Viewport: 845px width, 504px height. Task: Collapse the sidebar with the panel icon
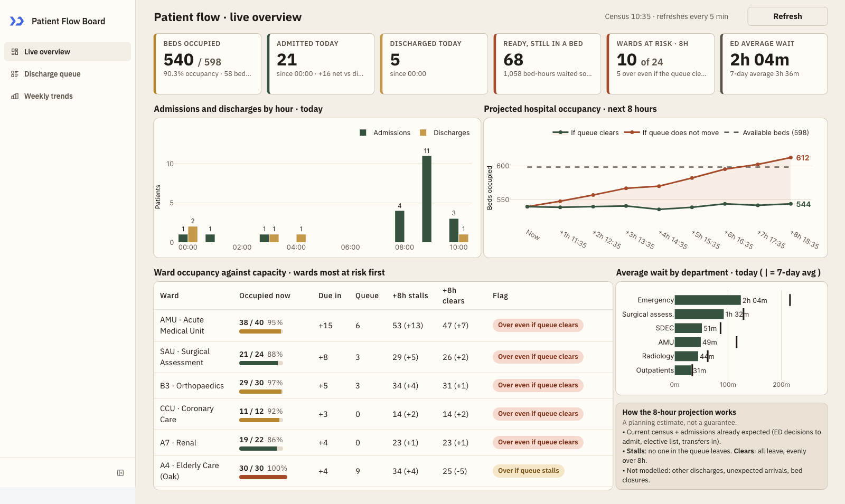tap(120, 473)
